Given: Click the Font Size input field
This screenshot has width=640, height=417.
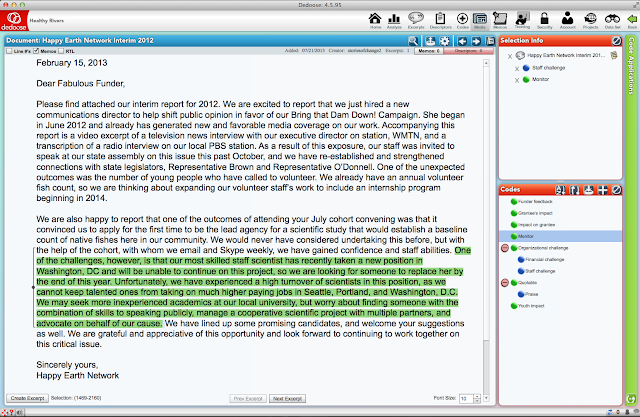Looking at the screenshot, I should point(466,399).
